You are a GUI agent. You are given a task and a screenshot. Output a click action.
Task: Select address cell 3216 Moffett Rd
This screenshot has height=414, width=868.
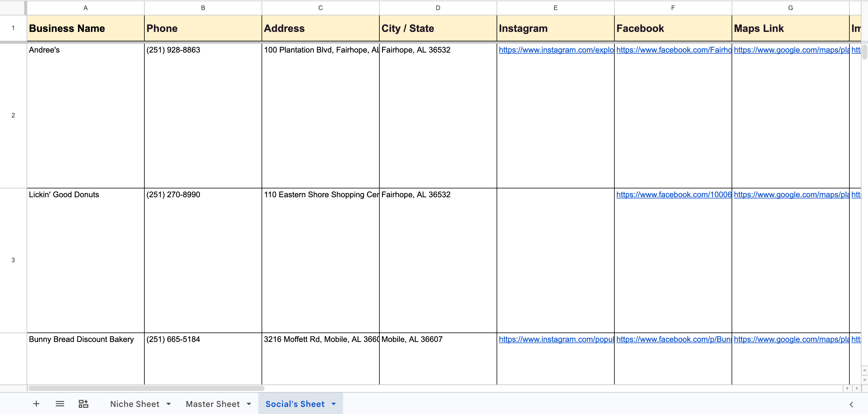pos(320,359)
